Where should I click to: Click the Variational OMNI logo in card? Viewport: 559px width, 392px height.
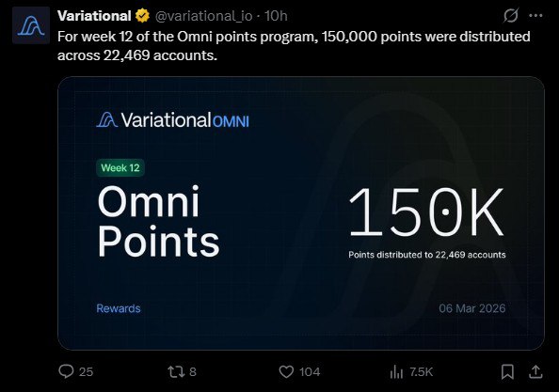[172, 119]
